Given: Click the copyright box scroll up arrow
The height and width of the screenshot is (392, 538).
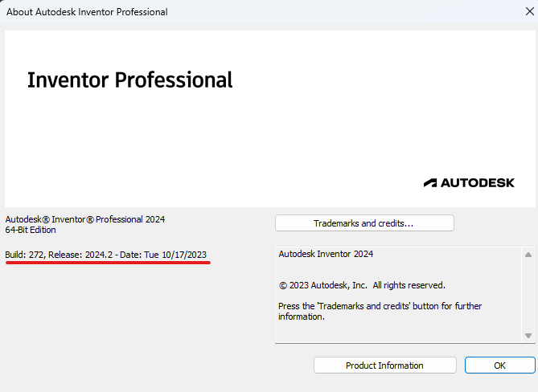Looking at the screenshot, I should 528,255.
